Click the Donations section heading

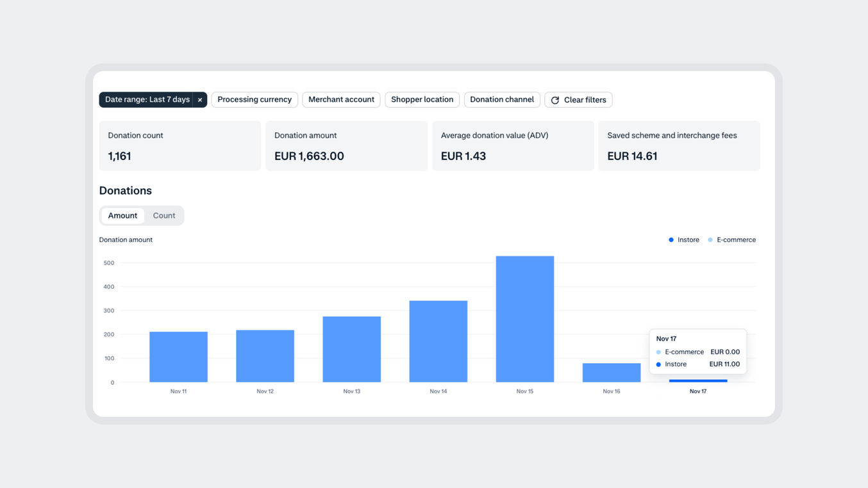pyautogui.click(x=125, y=190)
